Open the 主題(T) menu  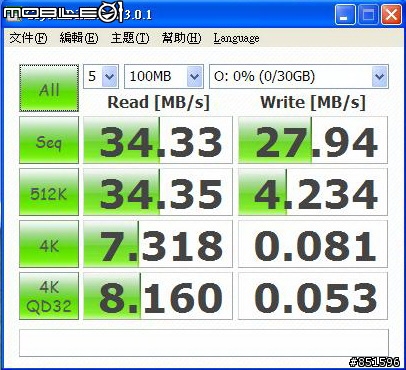(130, 38)
